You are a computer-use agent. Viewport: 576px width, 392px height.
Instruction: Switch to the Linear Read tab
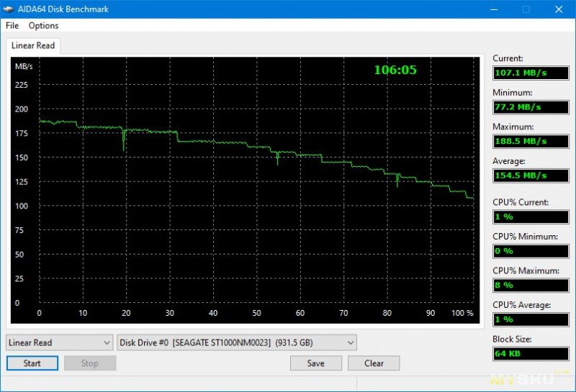point(33,45)
